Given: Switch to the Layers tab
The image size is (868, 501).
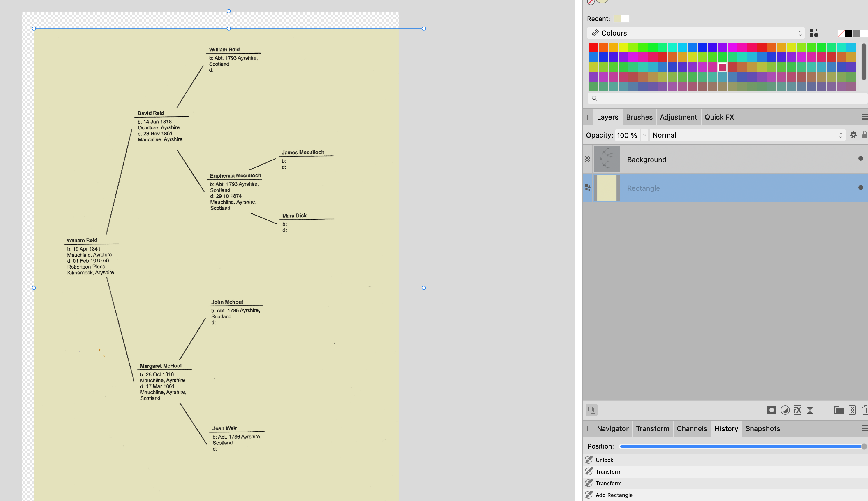Looking at the screenshot, I should (x=607, y=117).
